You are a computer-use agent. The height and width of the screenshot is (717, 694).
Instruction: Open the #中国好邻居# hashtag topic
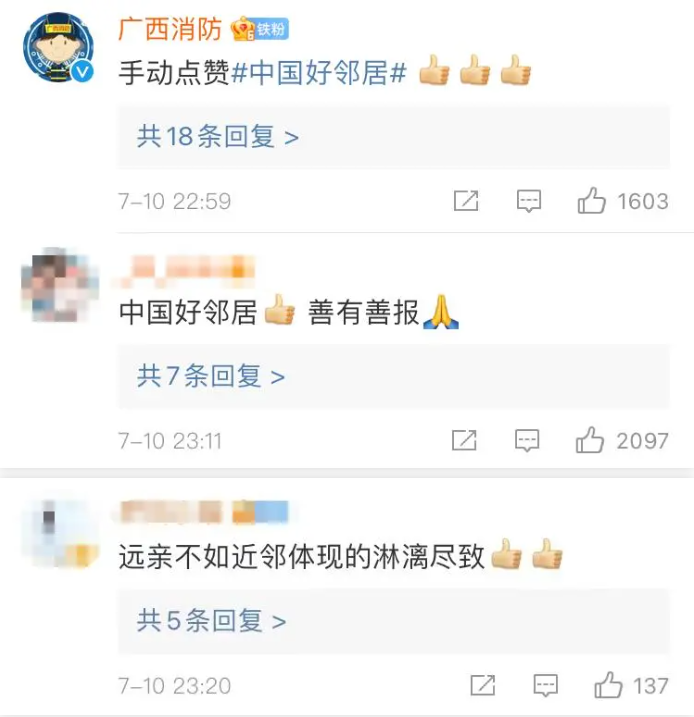click(x=319, y=72)
